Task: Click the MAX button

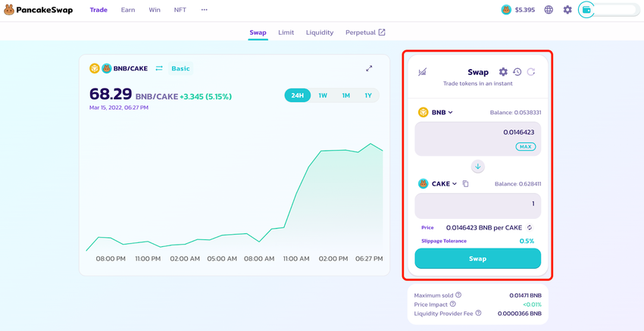Action: 525,147
